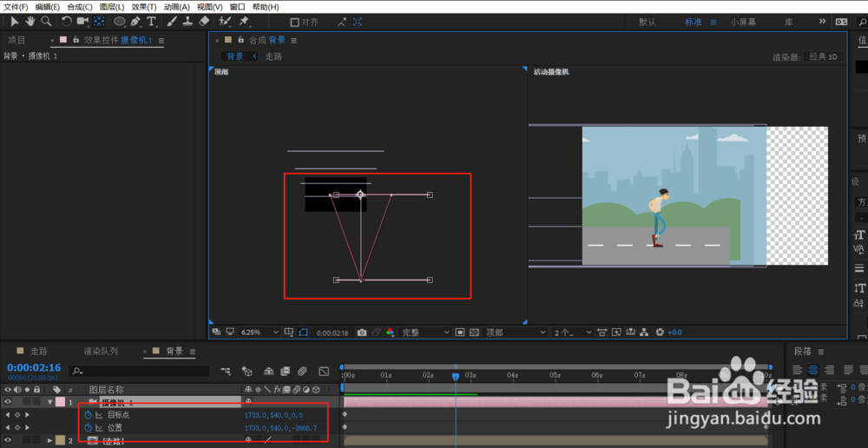Select the Clone Stamp tool
868x448 pixels.
188,22
